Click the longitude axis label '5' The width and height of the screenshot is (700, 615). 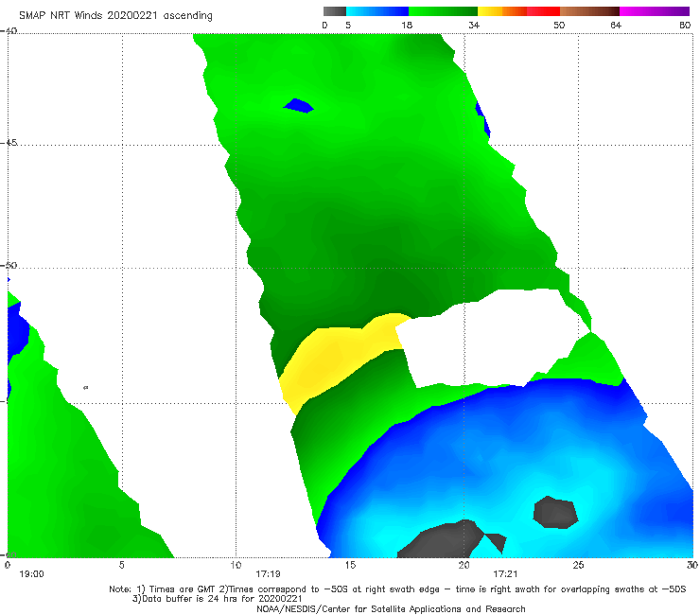tap(121, 565)
